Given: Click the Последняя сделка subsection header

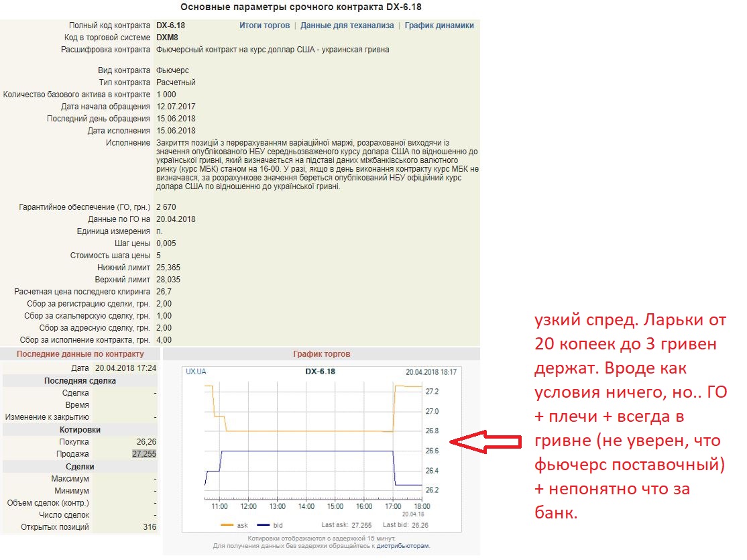Looking at the screenshot, I should tap(80, 380).
